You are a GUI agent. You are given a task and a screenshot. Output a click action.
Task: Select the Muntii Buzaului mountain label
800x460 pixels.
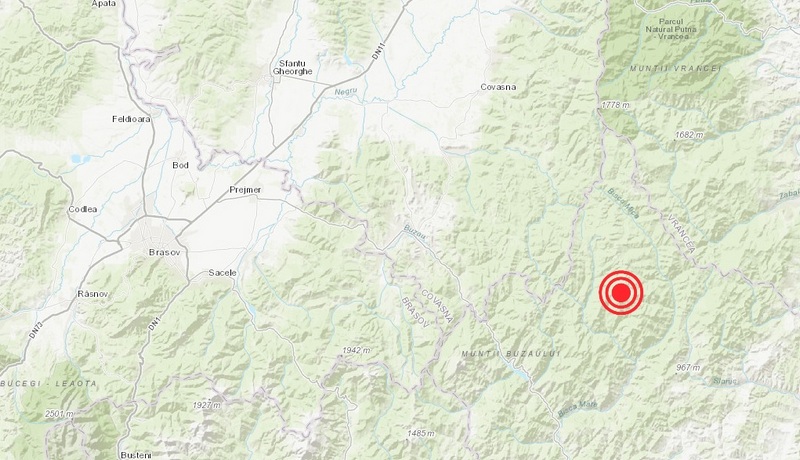tap(511, 353)
